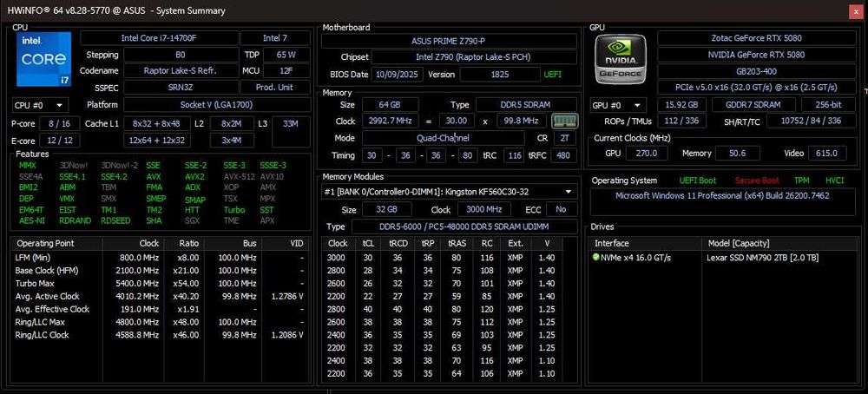The width and height of the screenshot is (868, 394).
Task: Click the green UEFI label
Action: [x=552, y=74]
